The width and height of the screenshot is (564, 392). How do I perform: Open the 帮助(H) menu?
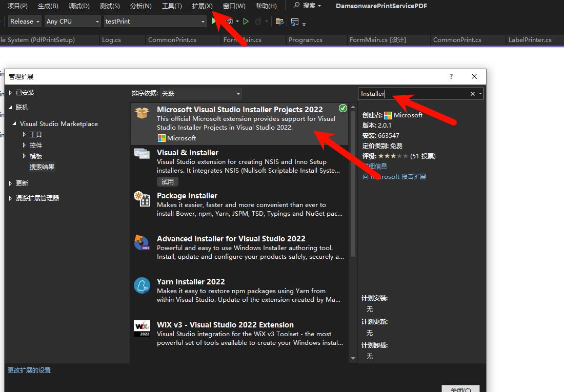(x=266, y=6)
